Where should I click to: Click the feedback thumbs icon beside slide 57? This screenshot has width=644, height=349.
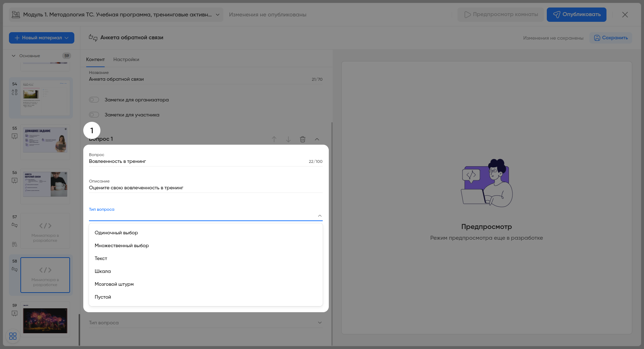tap(15, 225)
